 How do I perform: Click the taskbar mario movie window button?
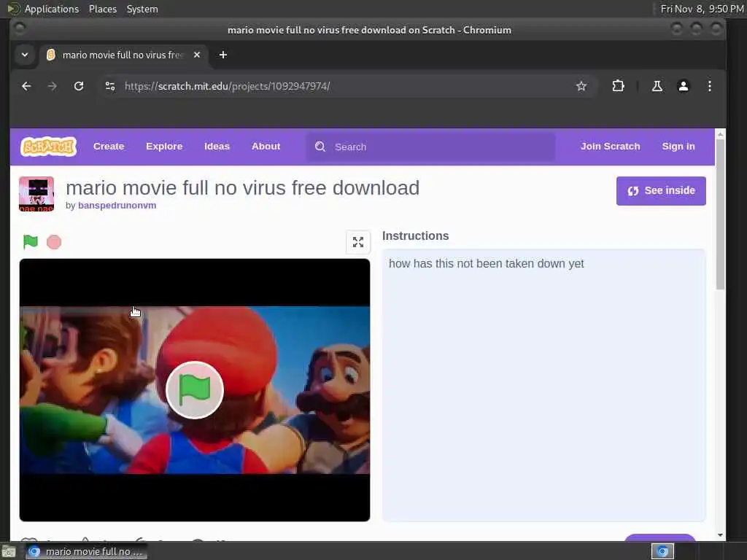click(x=86, y=551)
